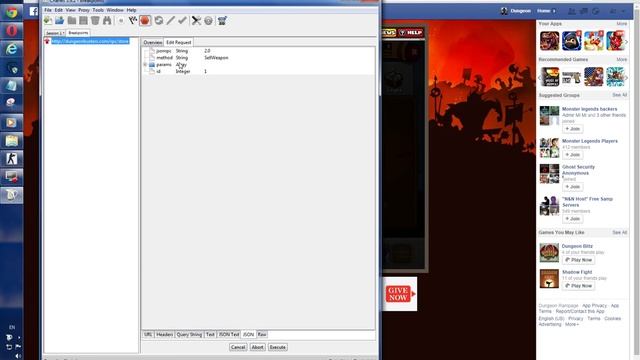
Task: Click See All next to Suggested Groups
Action: 619,95
